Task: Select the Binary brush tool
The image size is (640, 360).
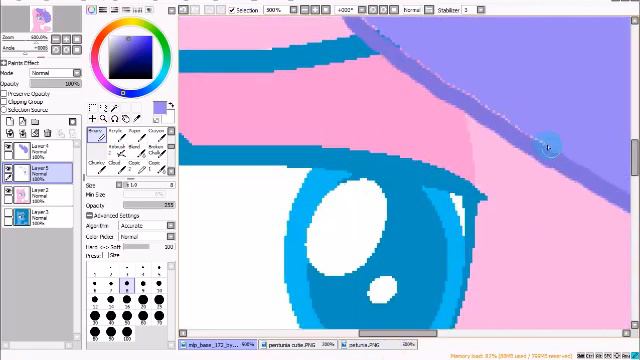Action: pyautogui.click(x=97, y=135)
